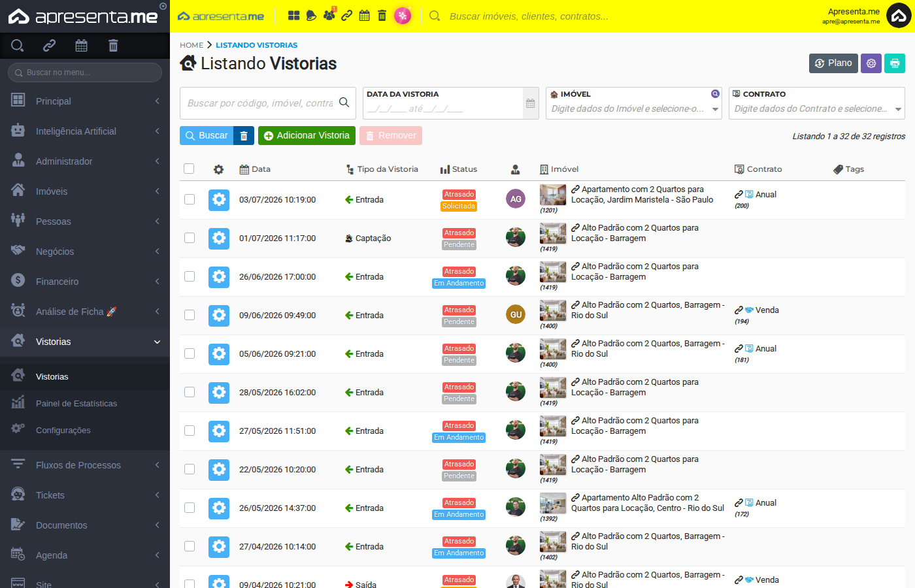Open Anual contract link numbered 200

tap(756, 195)
